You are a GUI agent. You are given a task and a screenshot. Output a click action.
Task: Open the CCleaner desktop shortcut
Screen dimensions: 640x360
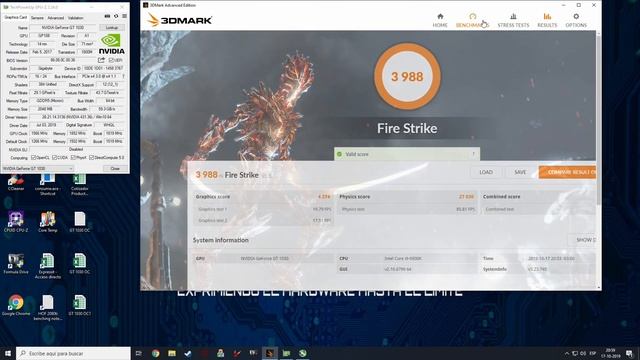(16, 182)
